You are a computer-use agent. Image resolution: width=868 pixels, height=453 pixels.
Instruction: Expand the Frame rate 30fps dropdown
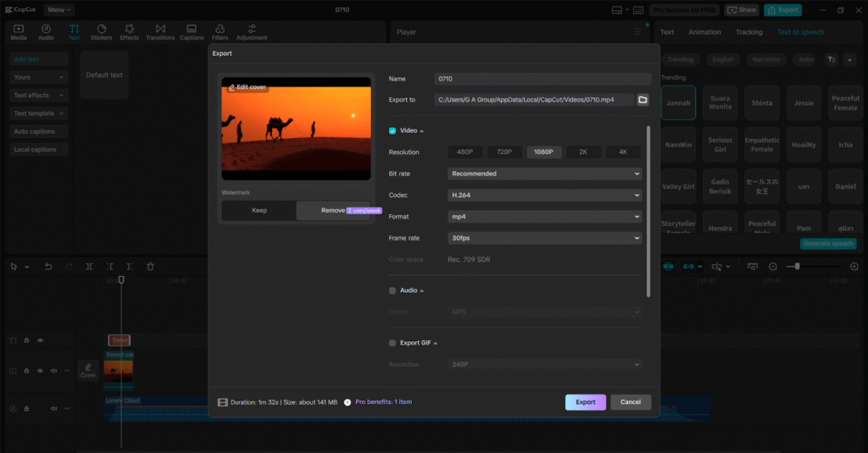544,239
